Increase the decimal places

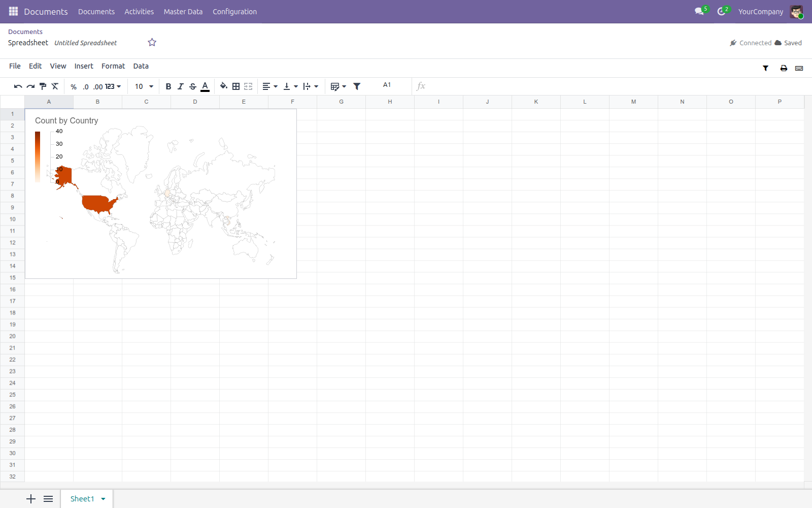pos(98,87)
